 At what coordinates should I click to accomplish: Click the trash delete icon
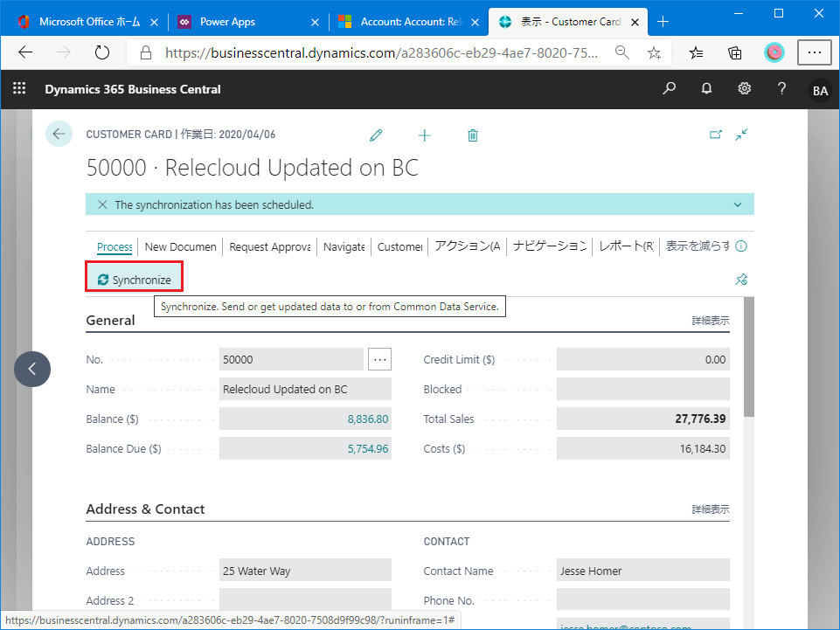click(x=473, y=135)
